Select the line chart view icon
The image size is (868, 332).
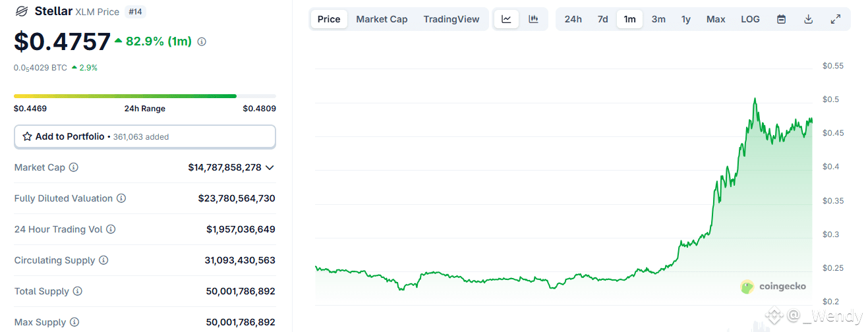506,19
